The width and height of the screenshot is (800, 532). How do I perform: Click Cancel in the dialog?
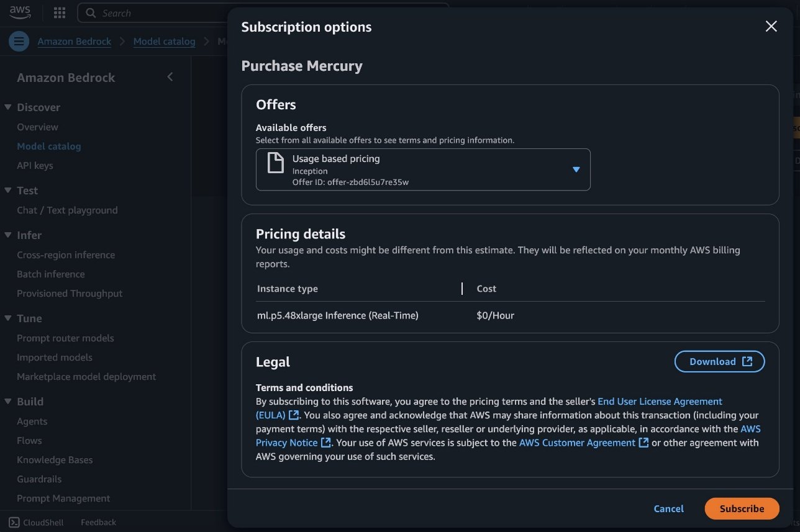[x=669, y=508]
